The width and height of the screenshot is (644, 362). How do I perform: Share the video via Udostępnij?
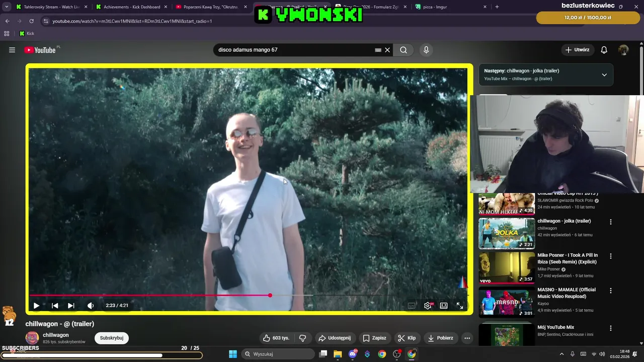(334, 338)
